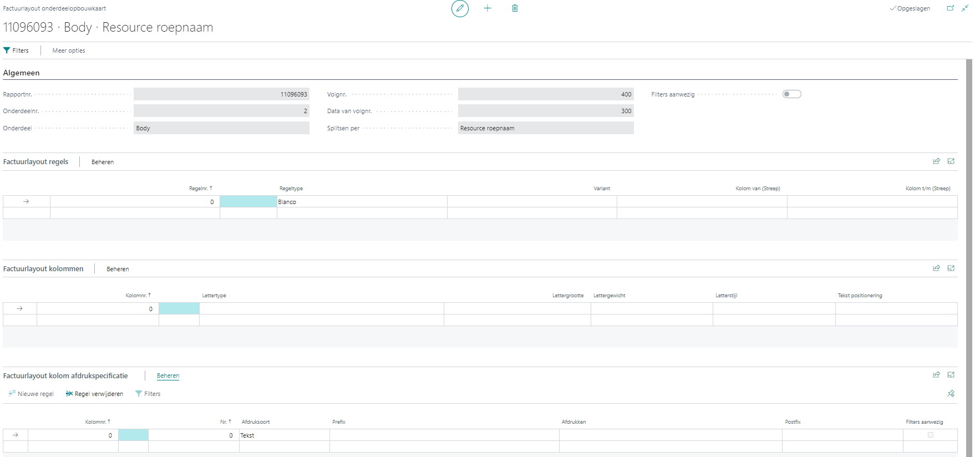The height and width of the screenshot is (457, 980).
Task: Click Regel verwijderen button
Action: (x=94, y=394)
